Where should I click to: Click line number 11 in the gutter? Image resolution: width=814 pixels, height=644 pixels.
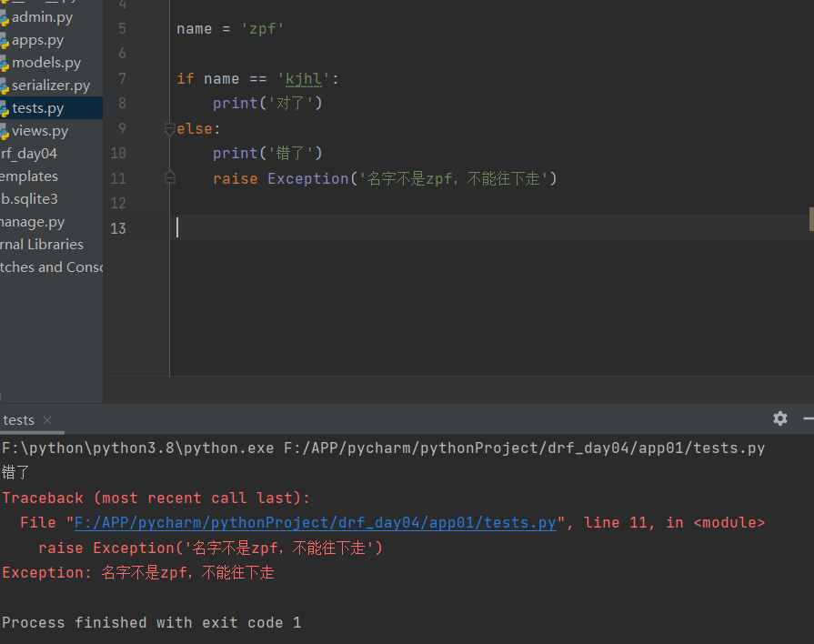coord(118,178)
